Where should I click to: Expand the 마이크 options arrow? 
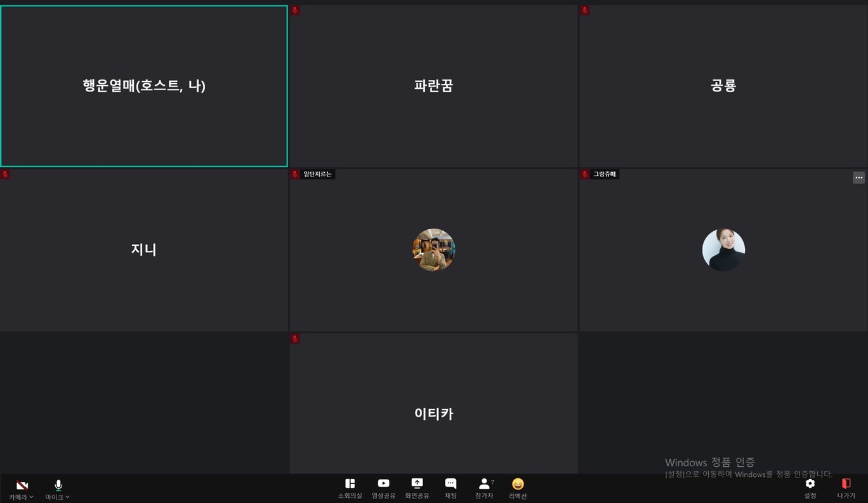[x=68, y=497]
